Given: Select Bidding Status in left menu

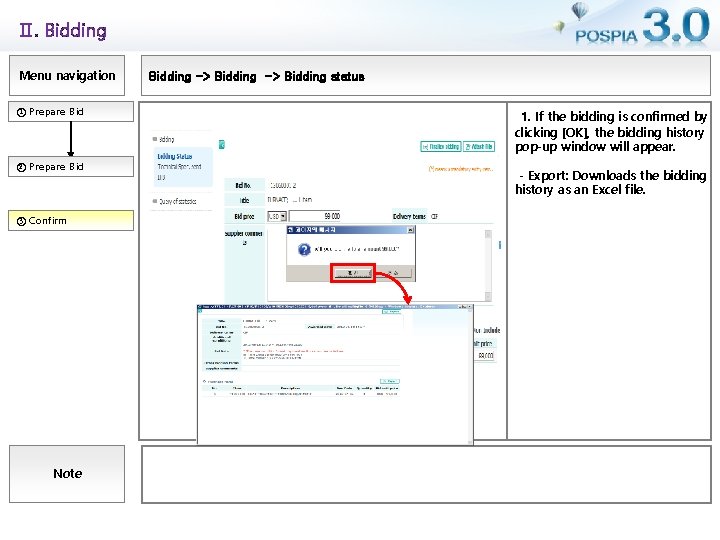Looking at the screenshot, I should pos(174,157).
